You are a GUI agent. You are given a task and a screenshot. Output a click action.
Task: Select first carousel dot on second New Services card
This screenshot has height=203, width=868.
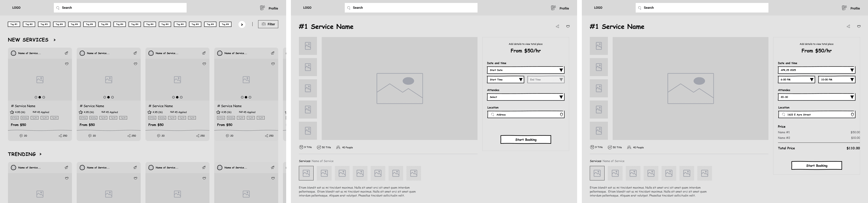pos(105,98)
